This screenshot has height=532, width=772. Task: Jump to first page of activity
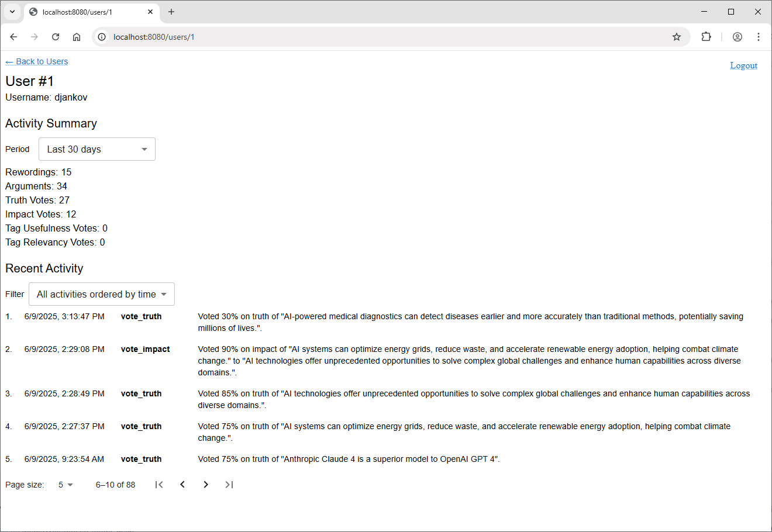click(159, 485)
